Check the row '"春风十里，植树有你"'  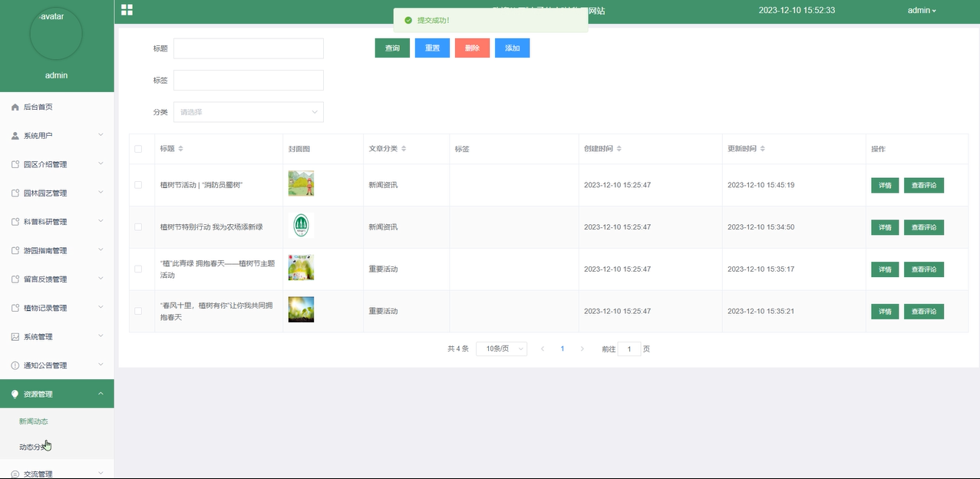138,311
